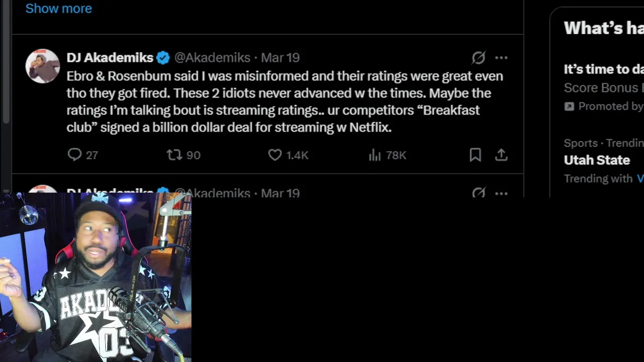Open Grok explain icon on first tweet
This screenshot has width=644, height=362.
click(478, 58)
